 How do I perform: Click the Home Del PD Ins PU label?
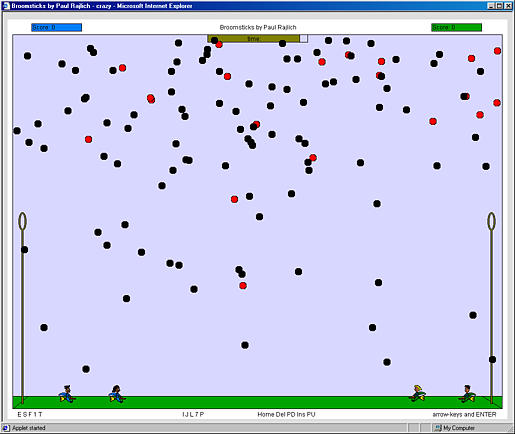coord(286,414)
